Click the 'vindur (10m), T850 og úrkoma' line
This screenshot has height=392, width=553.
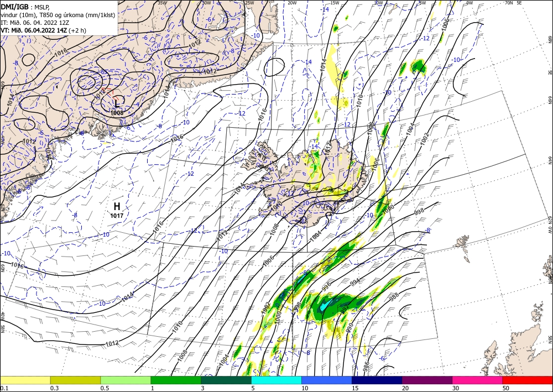(58, 15)
